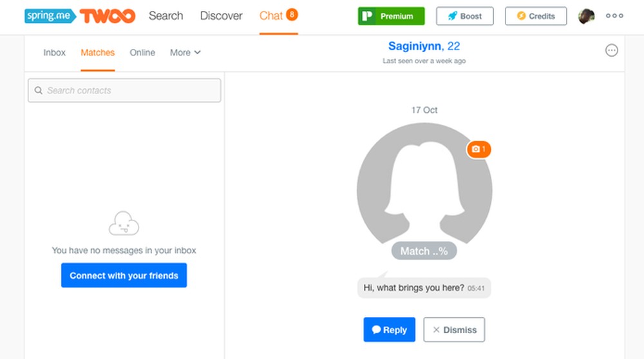Screen dimensions: 644x359
Task: Reply to Saginiynn's message
Action: (x=389, y=330)
